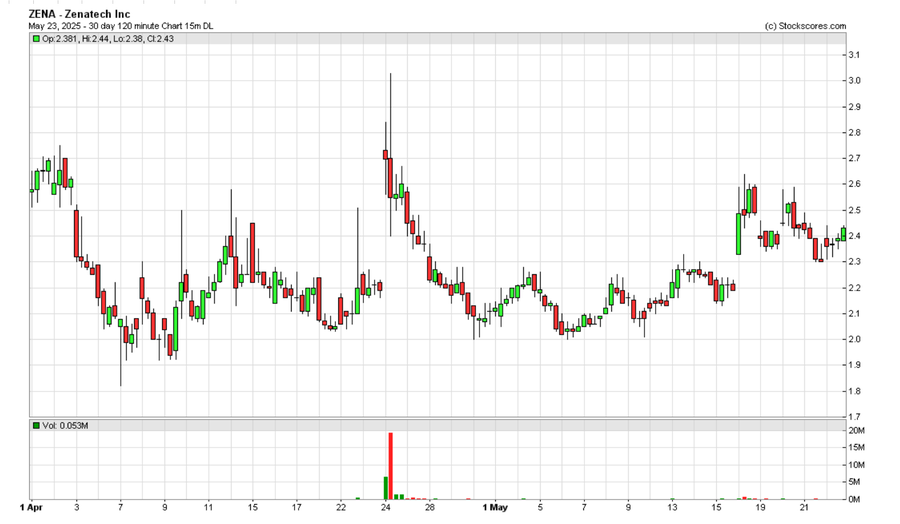Click the 5M volume axis label
The width and height of the screenshot is (900, 524).
[x=855, y=482]
